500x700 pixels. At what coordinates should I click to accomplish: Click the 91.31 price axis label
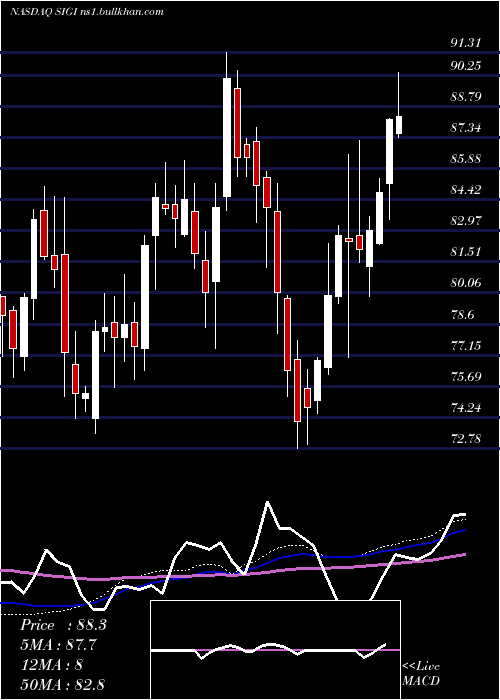[x=466, y=43]
